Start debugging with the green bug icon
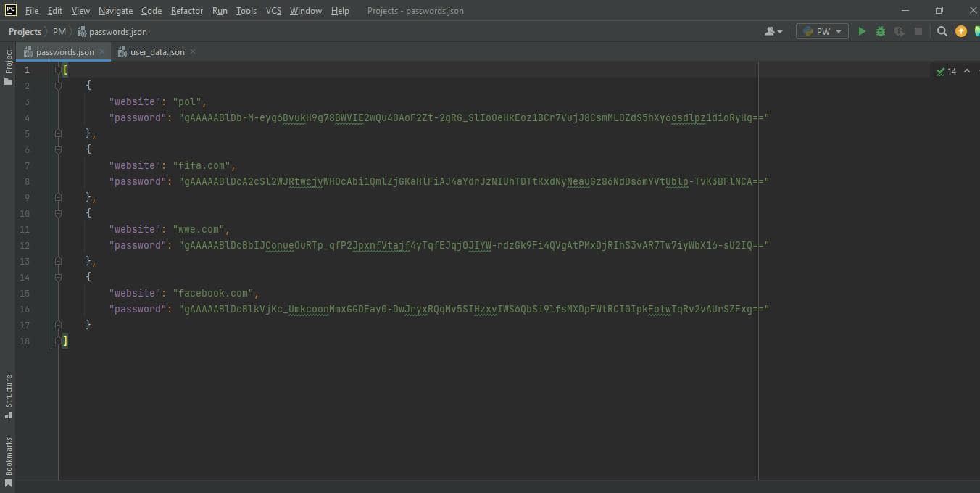980x493 pixels. click(x=881, y=31)
